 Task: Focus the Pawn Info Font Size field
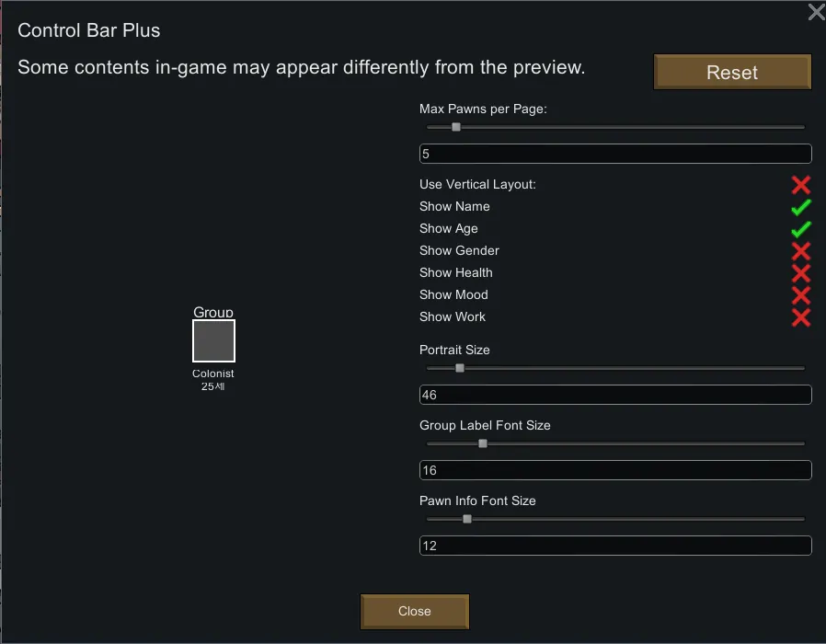(615, 546)
